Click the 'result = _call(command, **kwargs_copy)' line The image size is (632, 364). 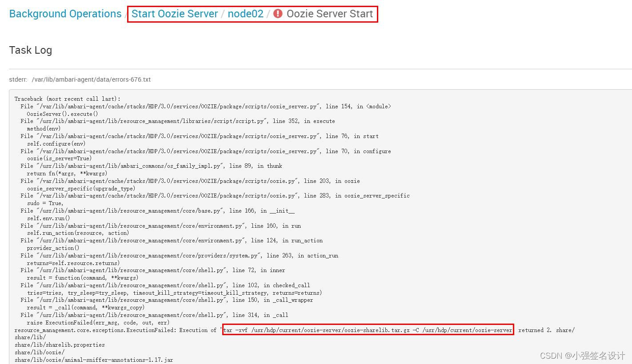tap(86, 308)
